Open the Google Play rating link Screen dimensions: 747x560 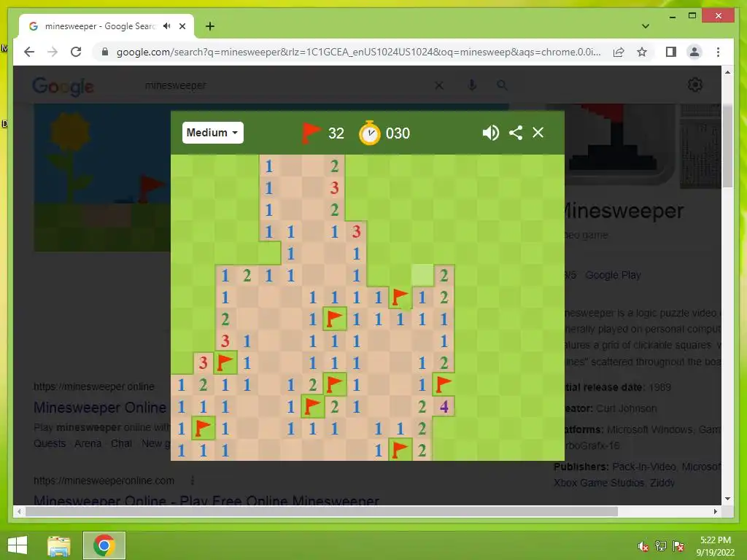(613, 275)
